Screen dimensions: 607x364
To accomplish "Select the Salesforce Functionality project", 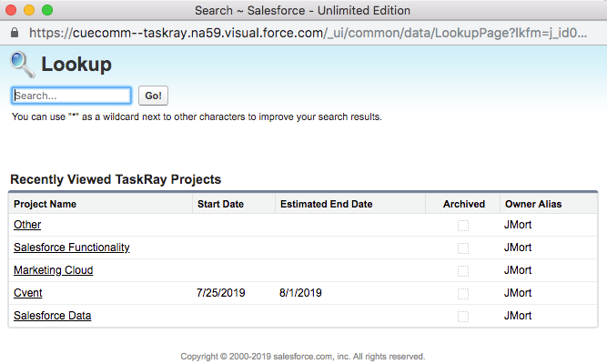I will coord(72,248).
